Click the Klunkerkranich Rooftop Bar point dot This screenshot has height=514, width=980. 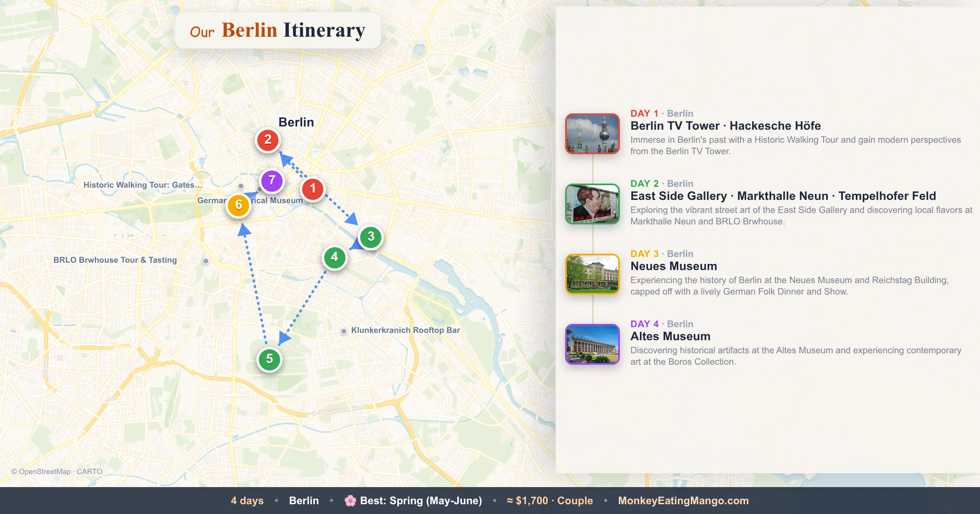click(x=344, y=331)
